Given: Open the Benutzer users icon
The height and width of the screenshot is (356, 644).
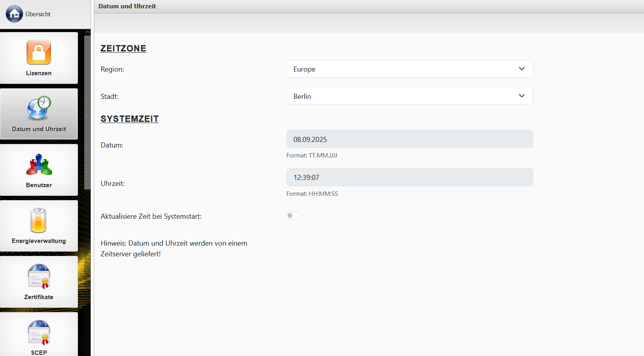Looking at the screenshot, I should [x=39, y=164].
